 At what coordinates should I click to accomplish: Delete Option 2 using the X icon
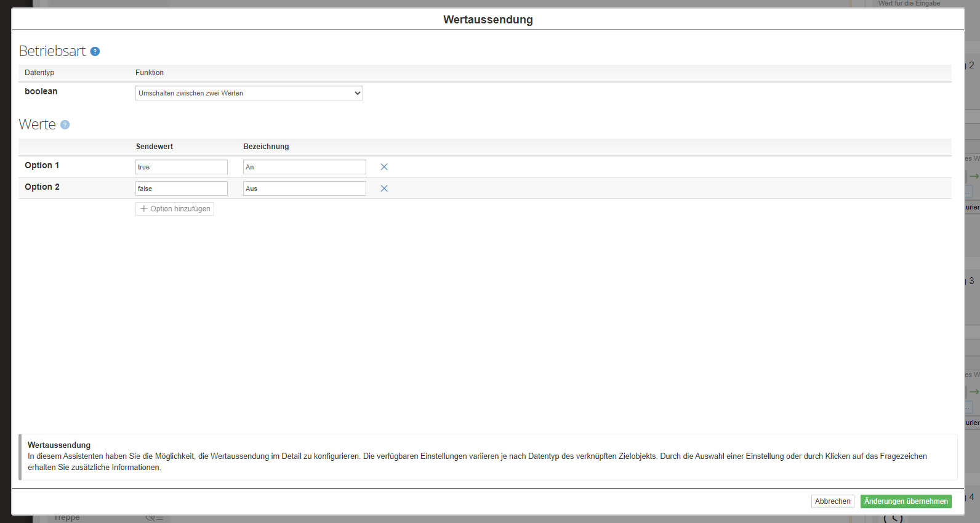[384, 189]
